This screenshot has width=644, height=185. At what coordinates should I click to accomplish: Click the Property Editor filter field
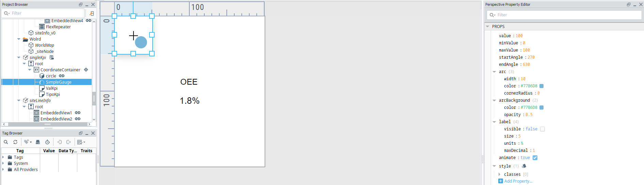564,15
